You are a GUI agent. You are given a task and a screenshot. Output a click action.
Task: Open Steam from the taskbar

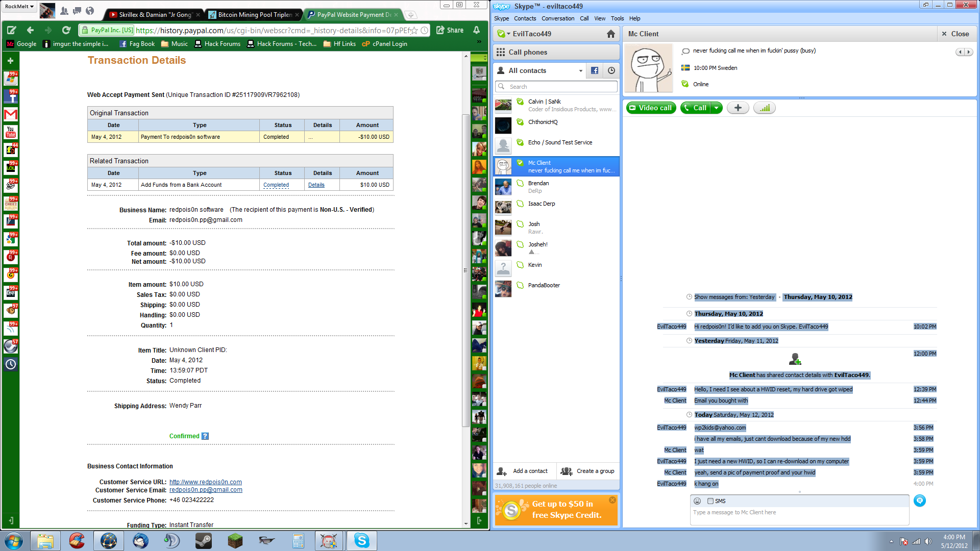[x=203, y=541]
